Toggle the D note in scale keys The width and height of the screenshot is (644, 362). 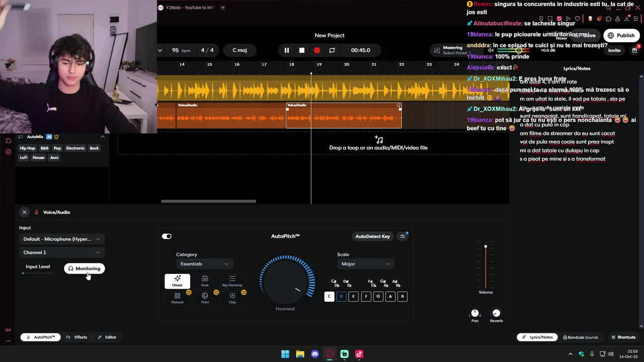click(x=341, y=297)
